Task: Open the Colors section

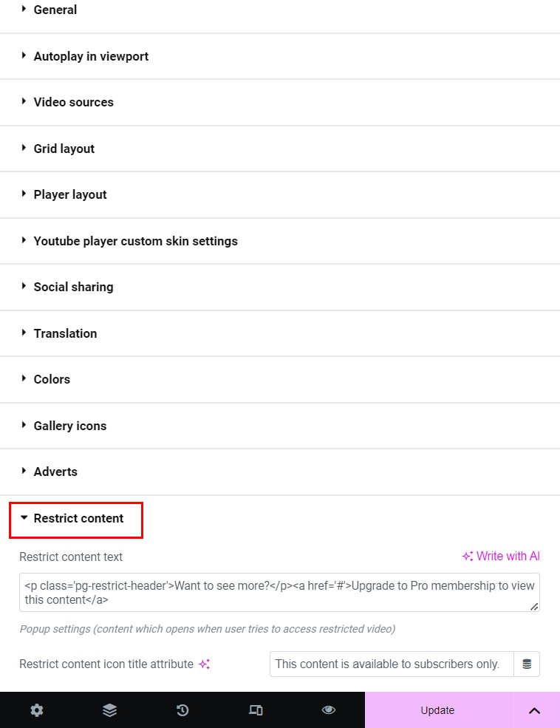Action: click(52, 379)
